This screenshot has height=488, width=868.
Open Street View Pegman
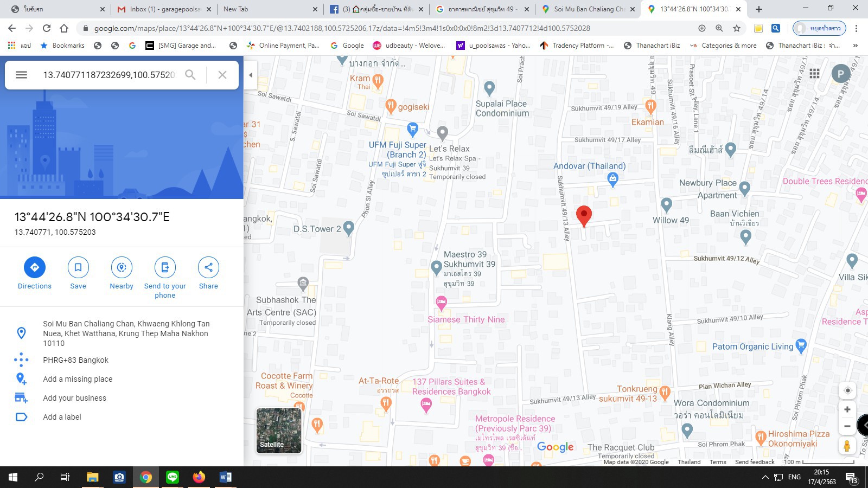click(x=847, y=446)
